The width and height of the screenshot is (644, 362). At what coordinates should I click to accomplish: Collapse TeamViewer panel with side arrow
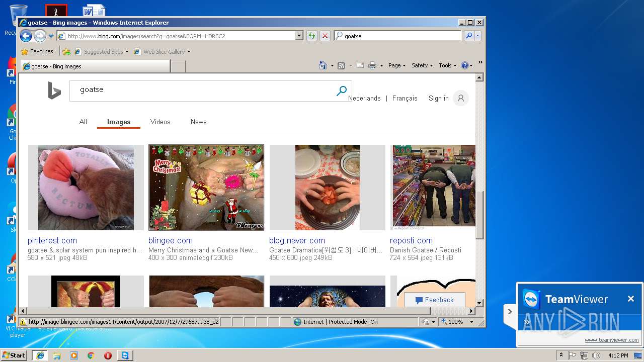pos(510,312)
